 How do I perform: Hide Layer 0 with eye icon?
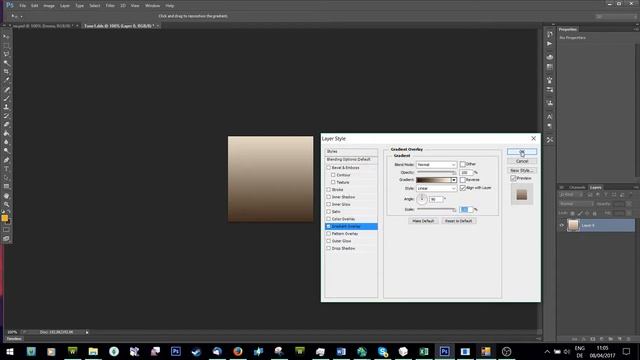point(562,225)
